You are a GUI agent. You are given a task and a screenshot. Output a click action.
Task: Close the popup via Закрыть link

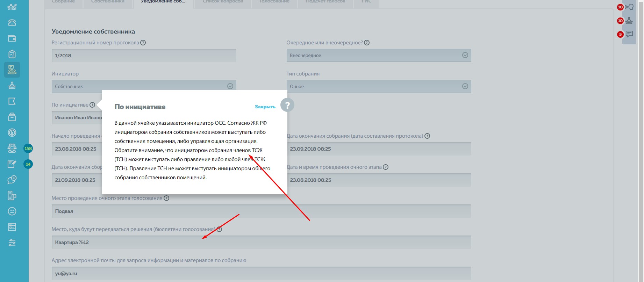(x=265, y=107)
